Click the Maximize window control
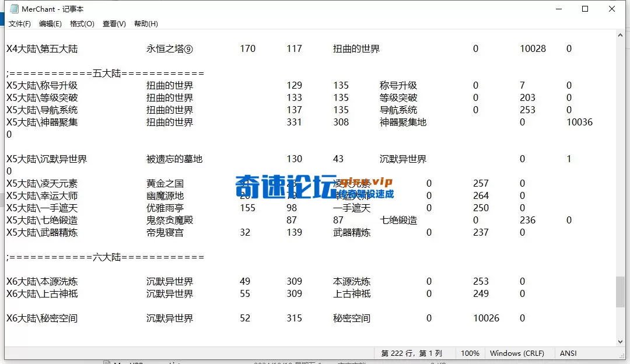Screen dimensions: 630x364 [x=584, y=9]
